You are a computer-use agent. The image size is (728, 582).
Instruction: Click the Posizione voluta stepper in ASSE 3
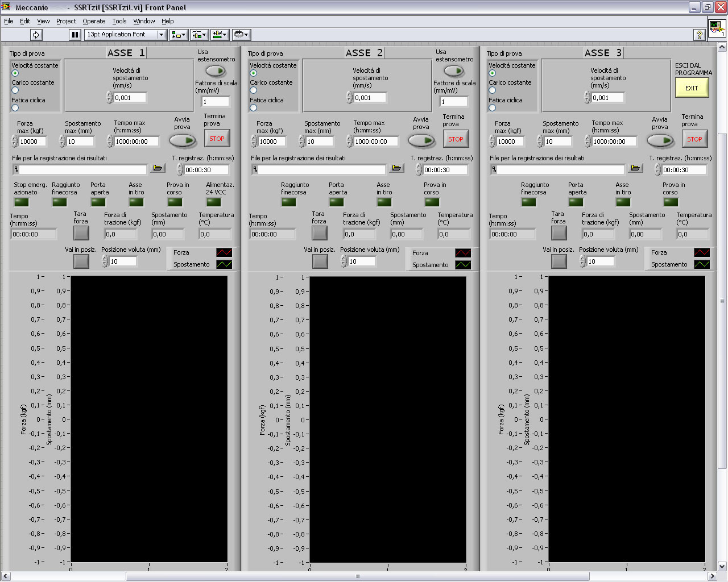tap(583, 261)
